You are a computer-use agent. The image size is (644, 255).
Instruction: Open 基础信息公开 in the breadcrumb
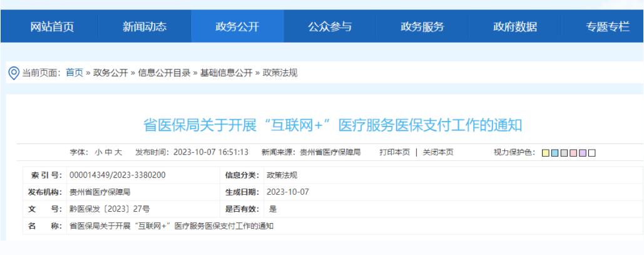[227, 73]
